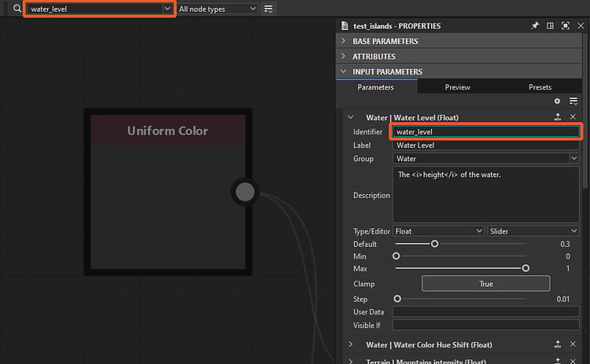The image size is (590, 364).
Task: Toggle the Clamp True button
Action: pos(486,284)
